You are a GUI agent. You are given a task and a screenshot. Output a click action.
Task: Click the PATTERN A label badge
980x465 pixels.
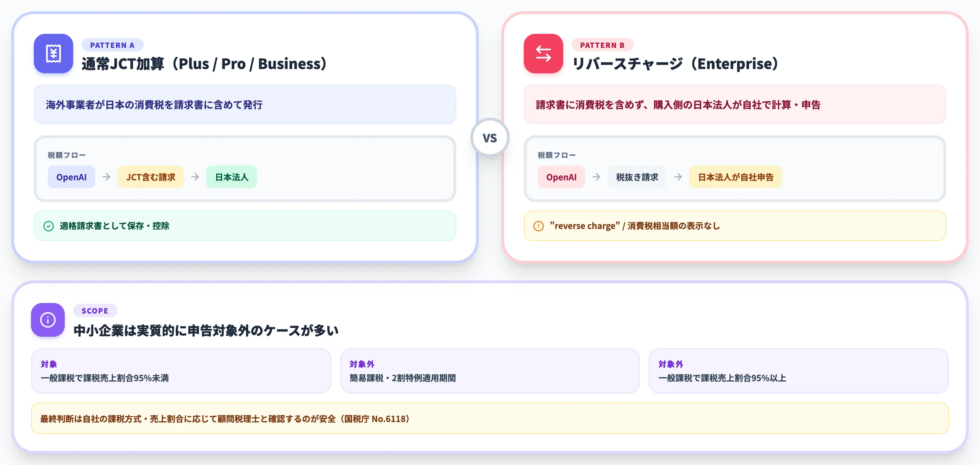click(x=112, y=45)
